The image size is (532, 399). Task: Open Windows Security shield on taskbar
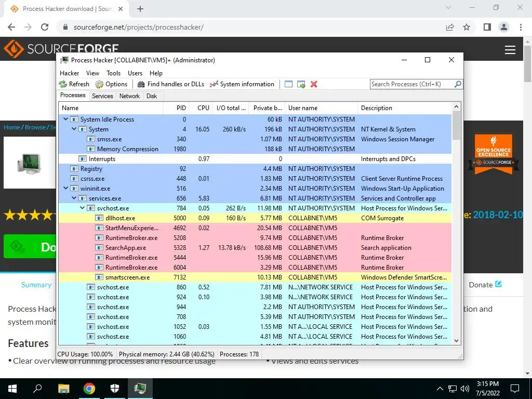(x=115, y=388)
